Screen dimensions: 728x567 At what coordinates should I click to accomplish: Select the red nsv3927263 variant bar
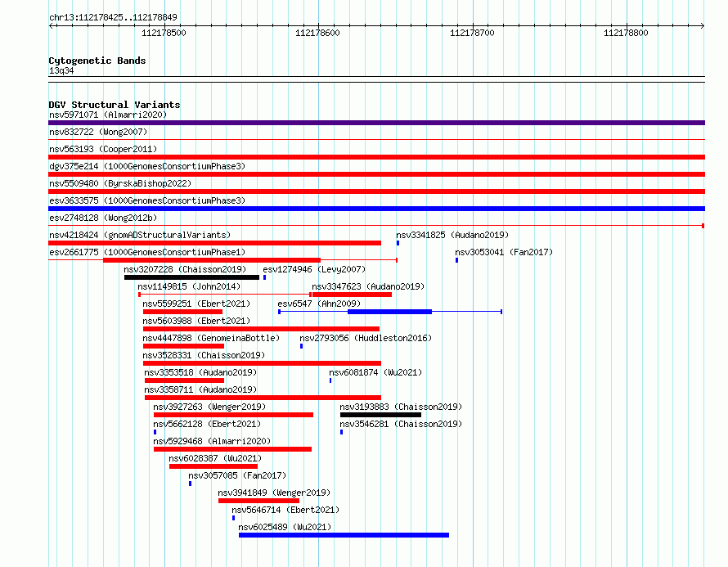coord(234,415)
